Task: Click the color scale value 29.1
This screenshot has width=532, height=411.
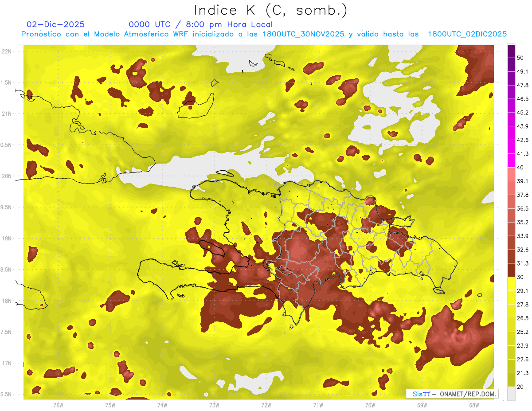Action: 522,291
